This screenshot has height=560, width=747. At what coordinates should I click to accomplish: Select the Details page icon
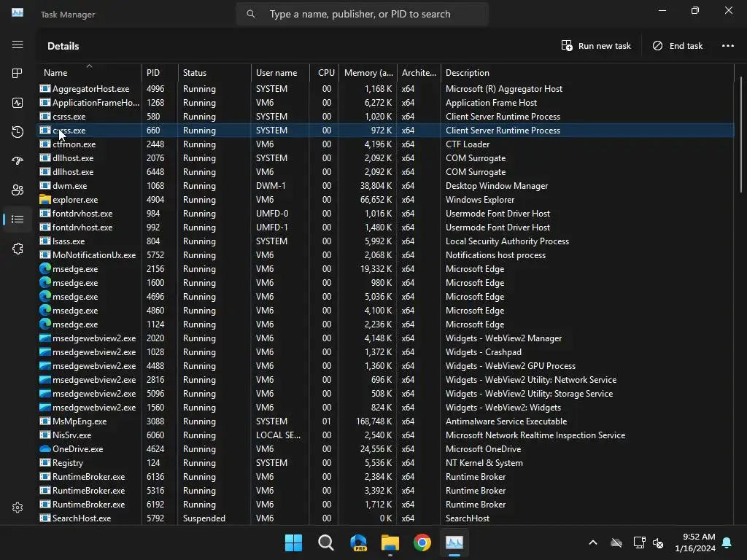coord(18,219)
